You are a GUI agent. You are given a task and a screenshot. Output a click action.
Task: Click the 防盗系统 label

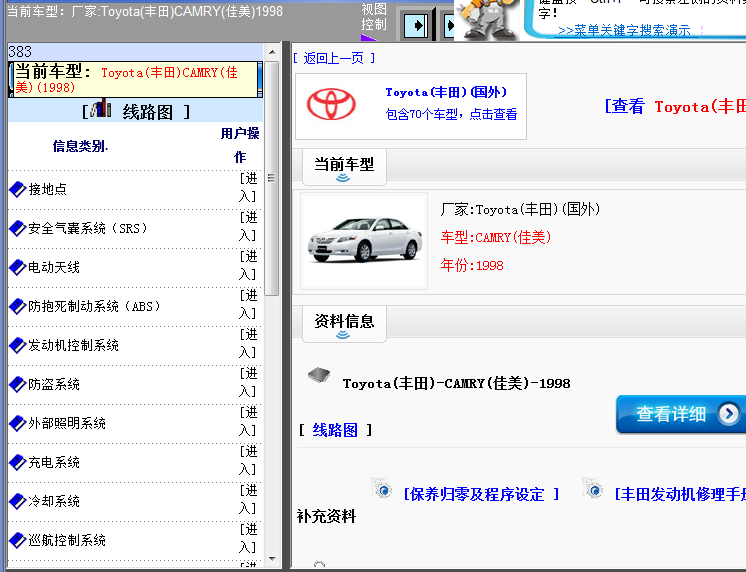click(54, 385)
